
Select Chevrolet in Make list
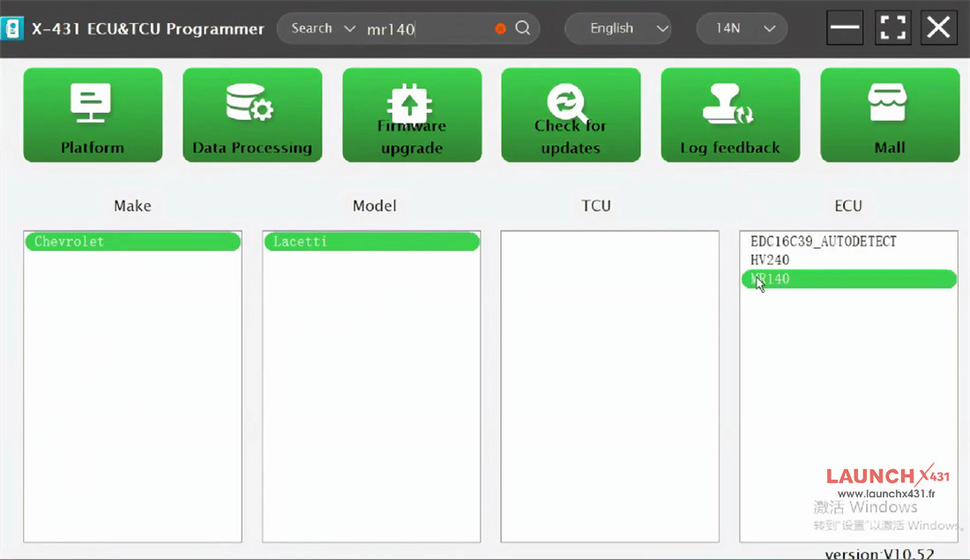132,242
